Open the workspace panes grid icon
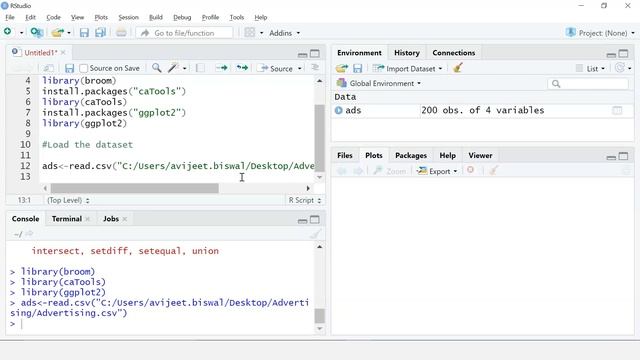Viewport: 640px width, 360px height. [249, 33]
